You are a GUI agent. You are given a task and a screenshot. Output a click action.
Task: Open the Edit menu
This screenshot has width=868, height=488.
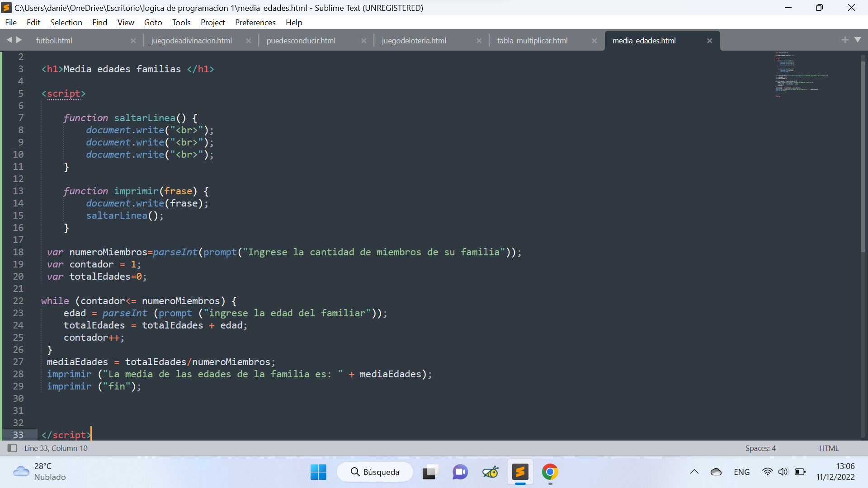pos(33,23)
